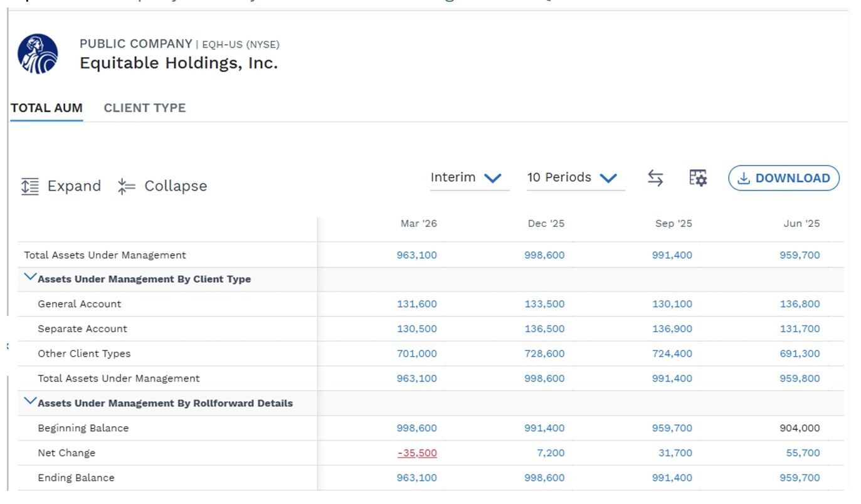The width and height of the screenshot is (861, 504).
Task: Click Sep '25 Separate Account value 136,900
Action: click(x=672, y=329)
